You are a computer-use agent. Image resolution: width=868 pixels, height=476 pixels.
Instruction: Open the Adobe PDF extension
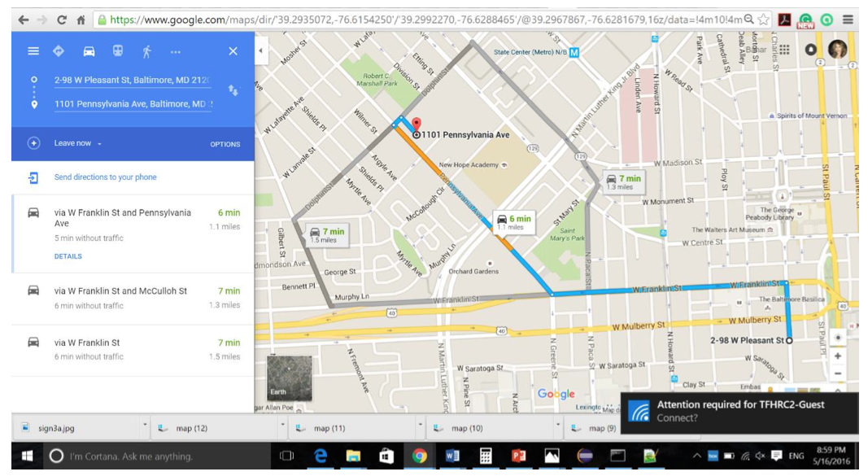coord(784,20)
